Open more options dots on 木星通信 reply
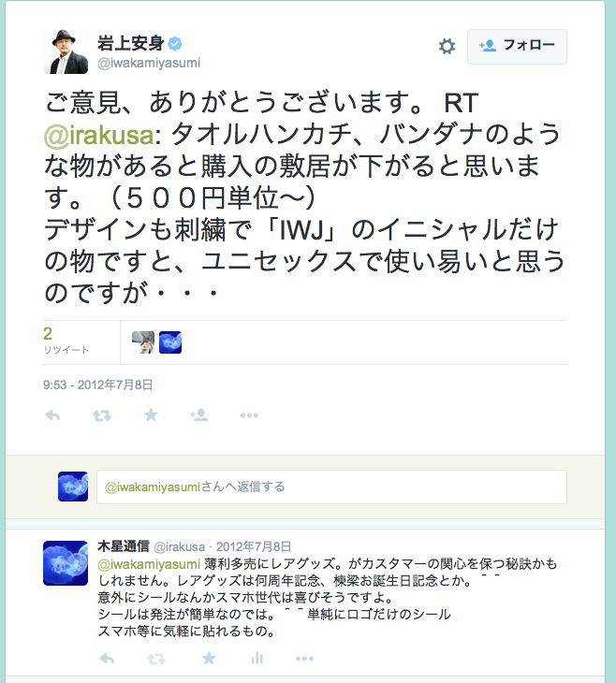 (x=304, y=658)
